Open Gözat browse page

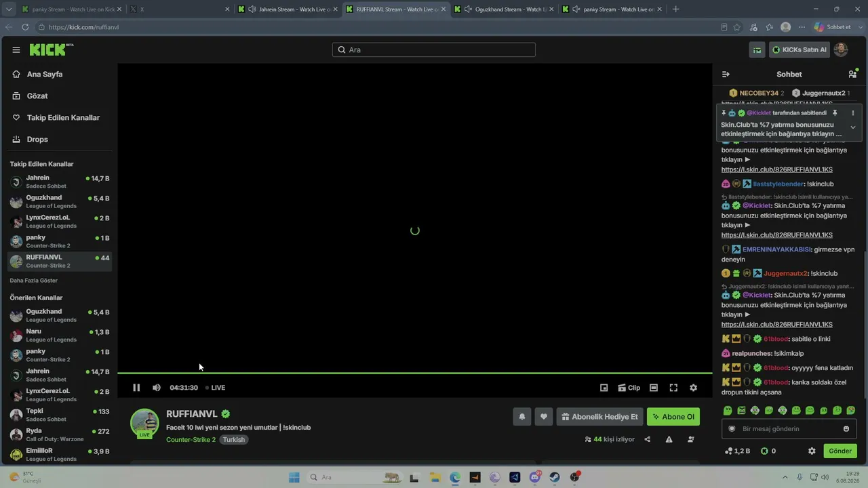pos(37,96)
